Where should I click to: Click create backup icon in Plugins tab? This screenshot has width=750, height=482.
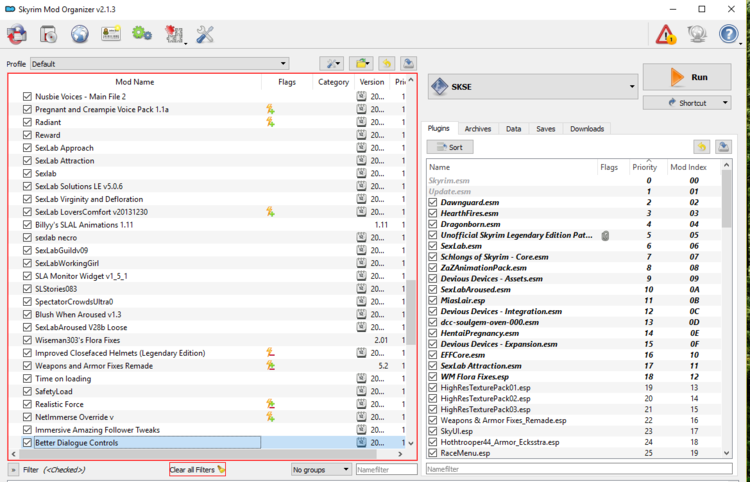click(x=723, y=147)
